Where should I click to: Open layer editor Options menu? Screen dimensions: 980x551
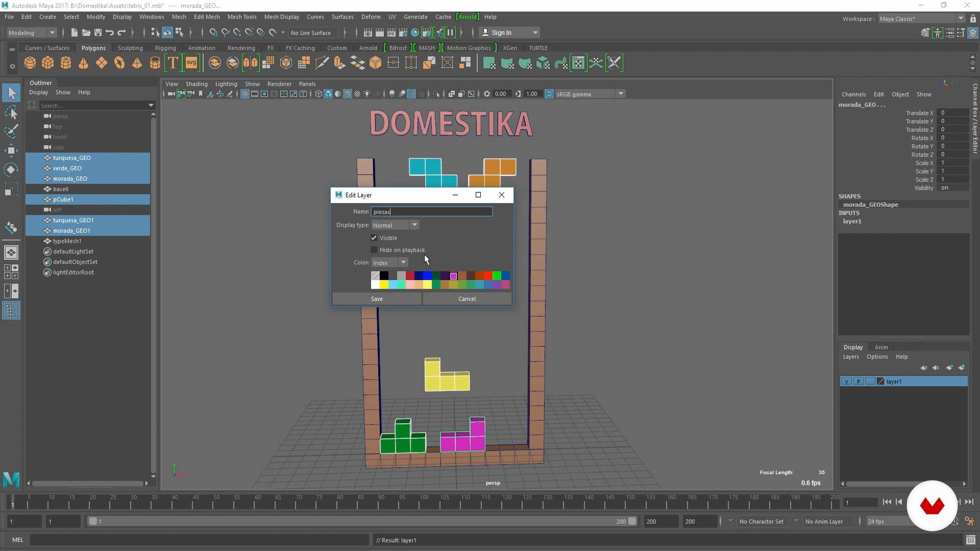tap(877, 357)
